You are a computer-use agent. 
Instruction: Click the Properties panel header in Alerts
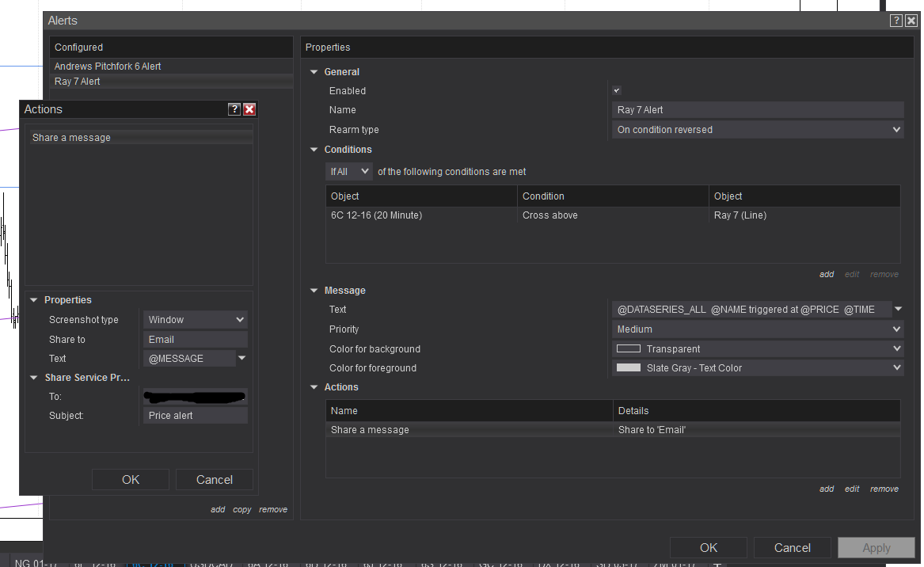tap(607, 48)
